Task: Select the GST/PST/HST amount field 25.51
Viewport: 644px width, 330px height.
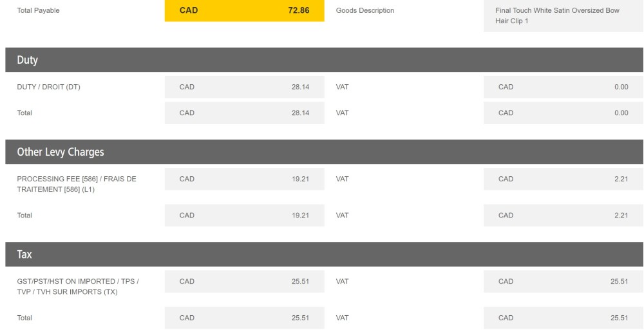Action: click(244, 281)
